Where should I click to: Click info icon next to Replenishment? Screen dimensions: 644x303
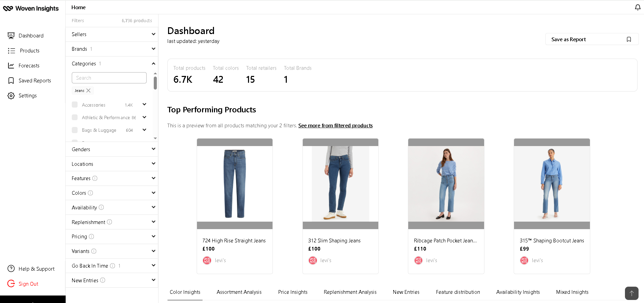coord(110,222)
